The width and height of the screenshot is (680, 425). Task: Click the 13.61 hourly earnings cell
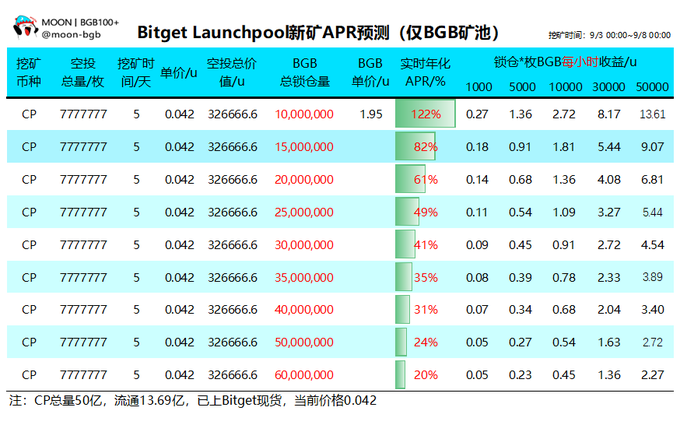652,114
